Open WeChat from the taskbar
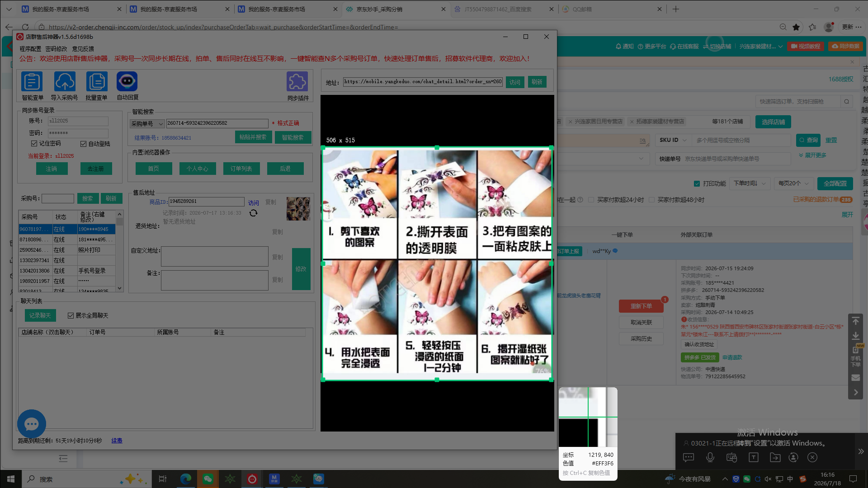 click(208, 479)
